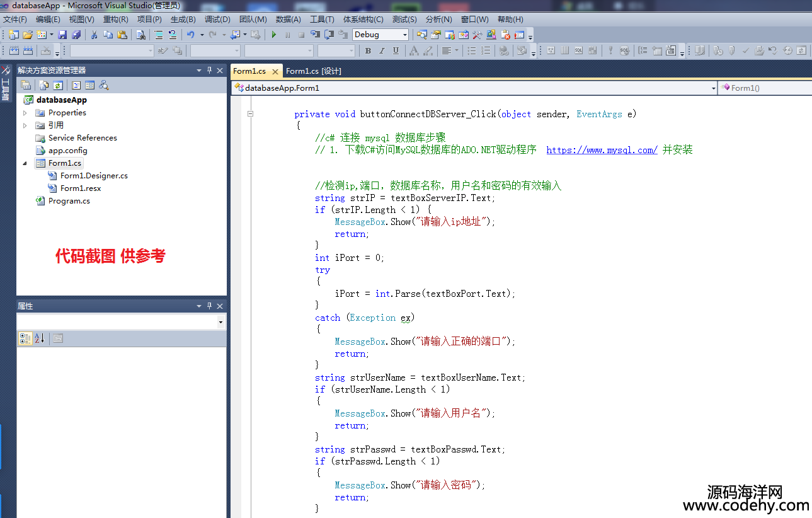Click the Step Over debug icon

pos(329,35)
